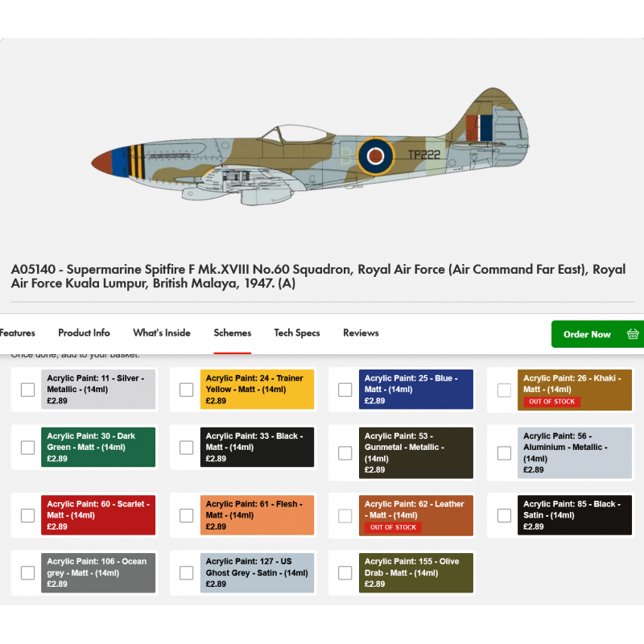The image size is (644, 644).
Task: Click the Olive Drab paint swatch
Action: (416, 572)
